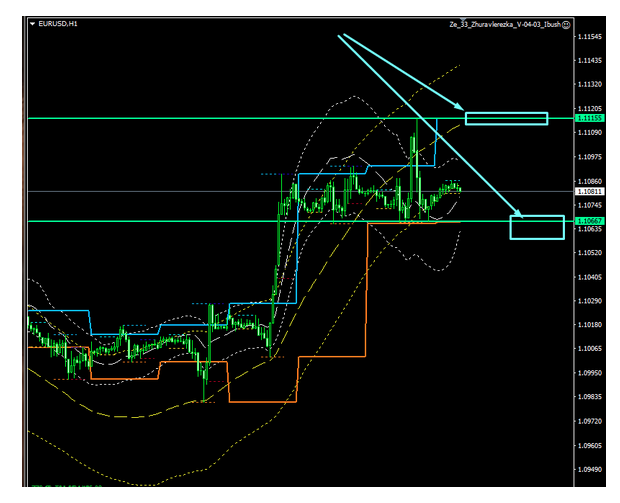Click the current price tag 1.10811
Screen dimensions: 620x503
589,190
